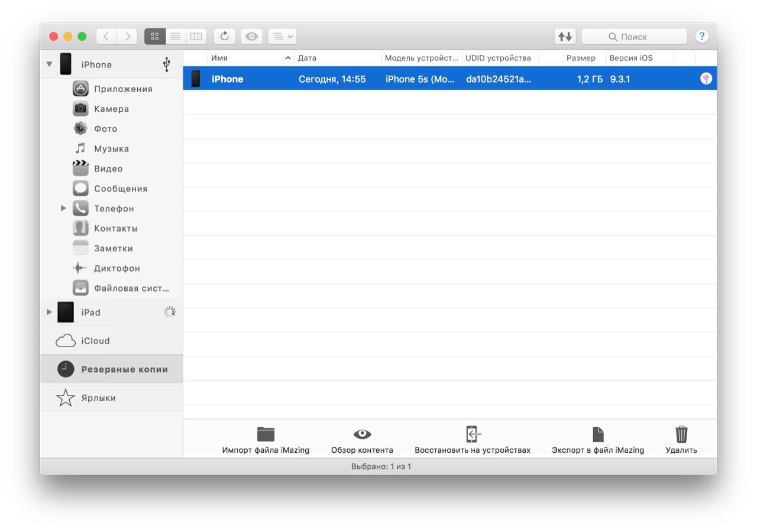Sort by the Размер column

point(572,58)
